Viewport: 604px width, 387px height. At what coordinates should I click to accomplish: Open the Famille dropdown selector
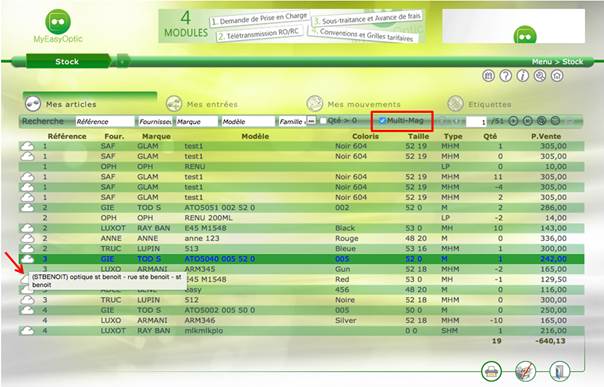tap(311, 121)
